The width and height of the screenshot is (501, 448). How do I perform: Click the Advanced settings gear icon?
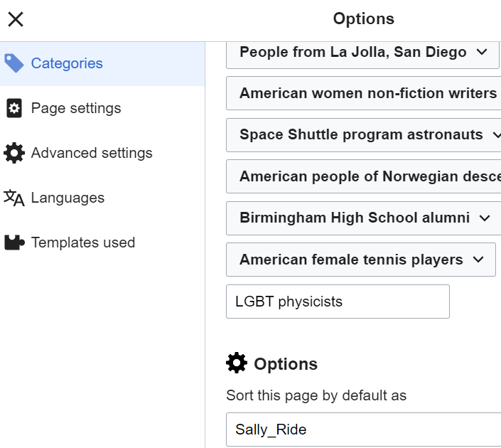14,153
